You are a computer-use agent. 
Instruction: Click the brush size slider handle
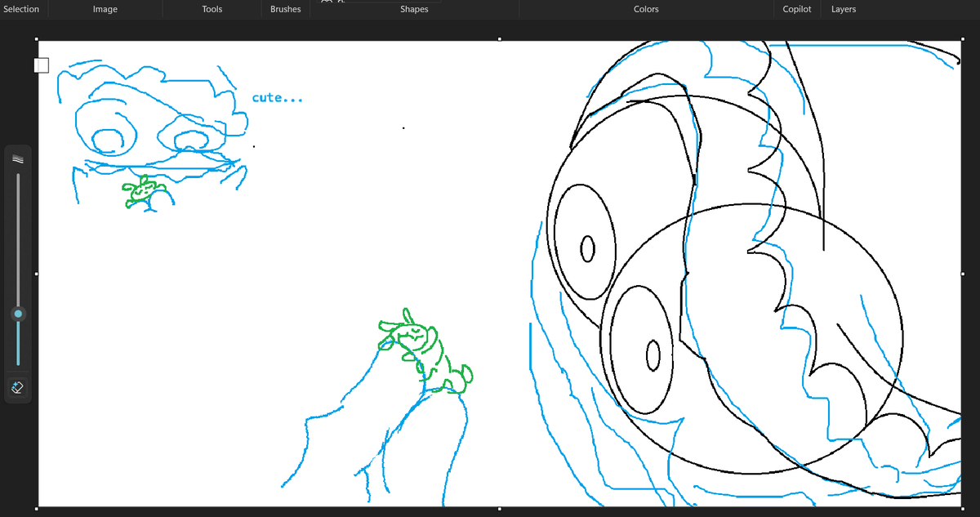pos(18,313)
